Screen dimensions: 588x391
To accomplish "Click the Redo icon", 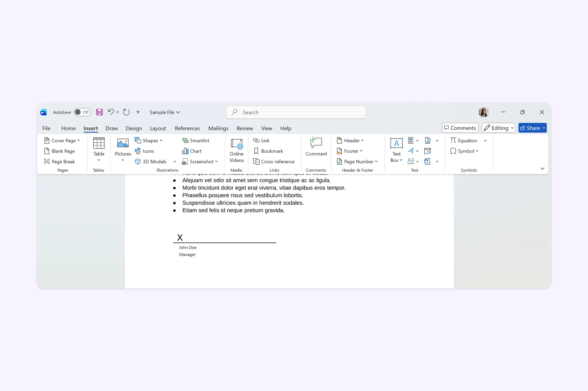I will pyautogui.click(x=126, y=112).
